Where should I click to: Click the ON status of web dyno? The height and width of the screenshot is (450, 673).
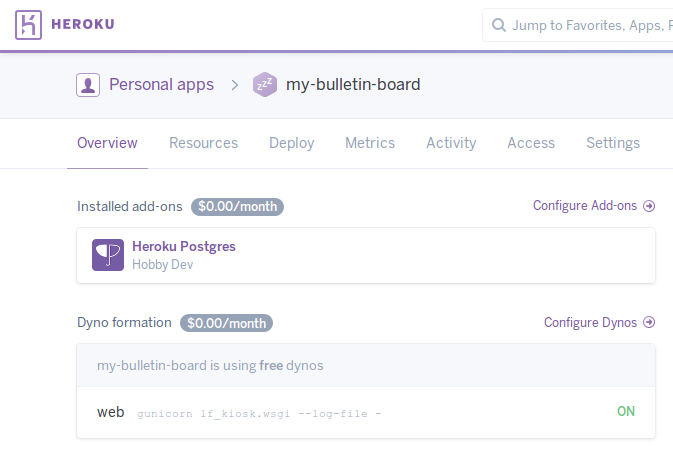(626, 411)
